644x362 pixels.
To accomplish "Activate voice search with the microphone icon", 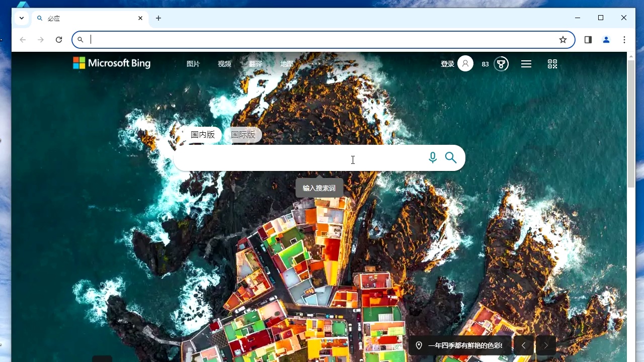I will point(432,157).
